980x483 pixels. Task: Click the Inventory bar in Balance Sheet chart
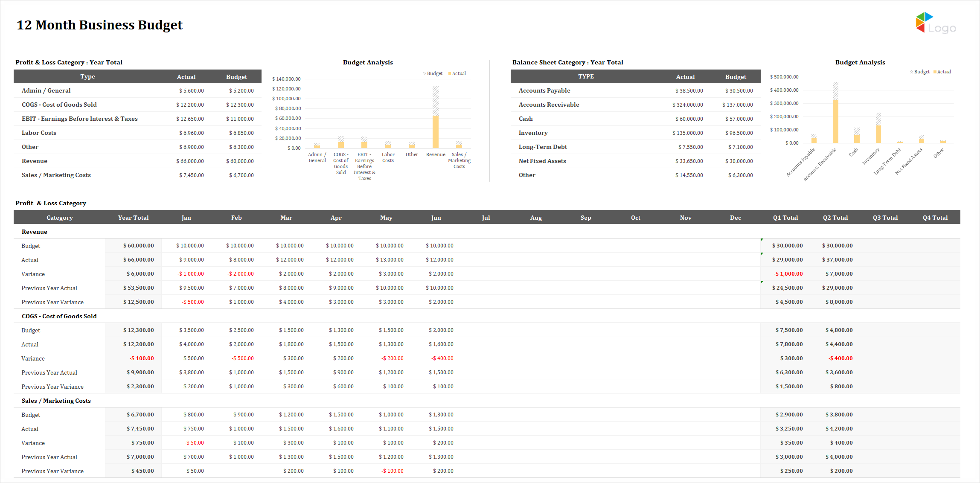[878, 133]
